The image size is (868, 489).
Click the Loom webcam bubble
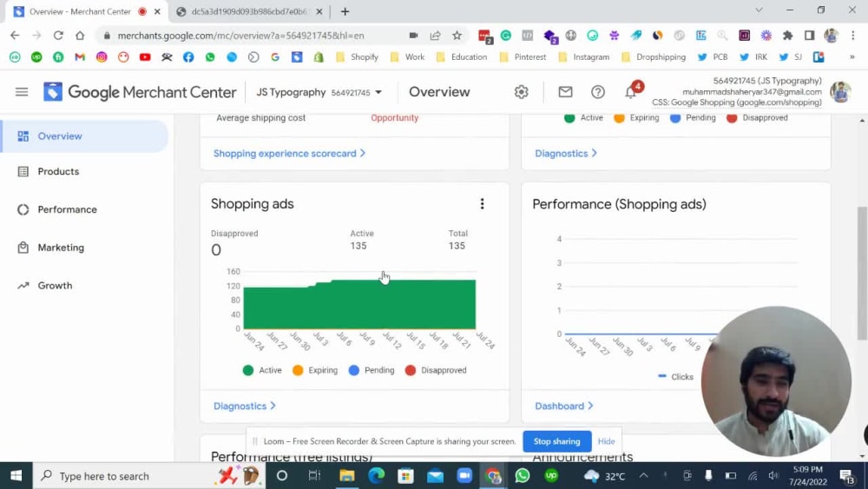tap(776, 381)
